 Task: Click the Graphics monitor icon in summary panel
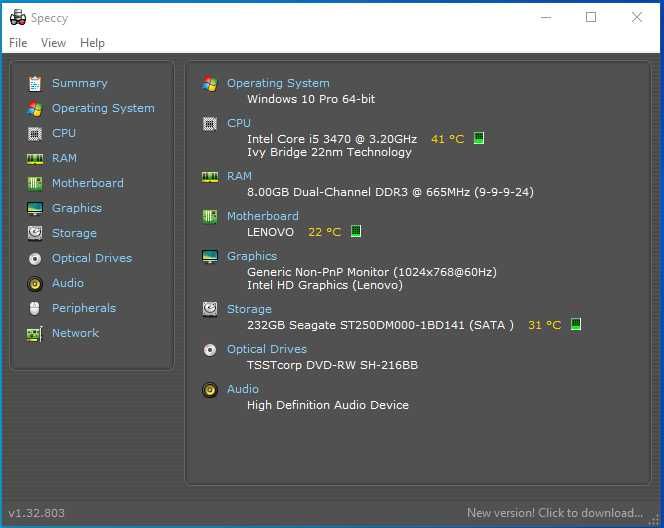point(210,256)
